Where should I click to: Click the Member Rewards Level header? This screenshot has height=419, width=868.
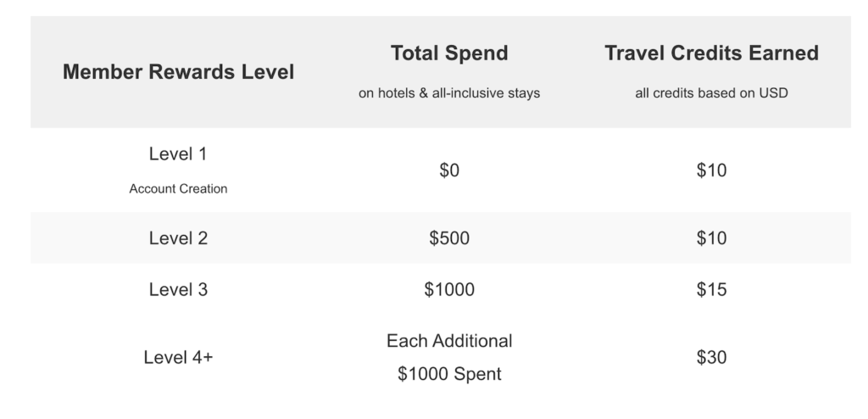178,72
